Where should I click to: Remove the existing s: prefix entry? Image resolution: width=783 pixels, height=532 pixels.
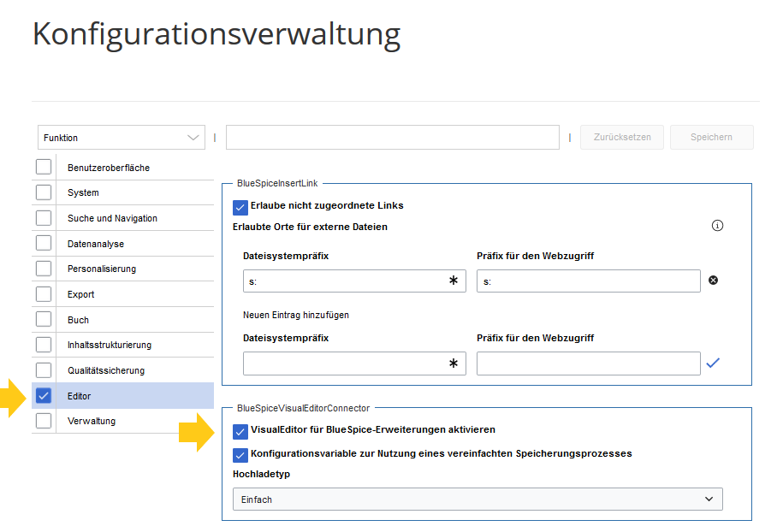click(x=713, y=281)
